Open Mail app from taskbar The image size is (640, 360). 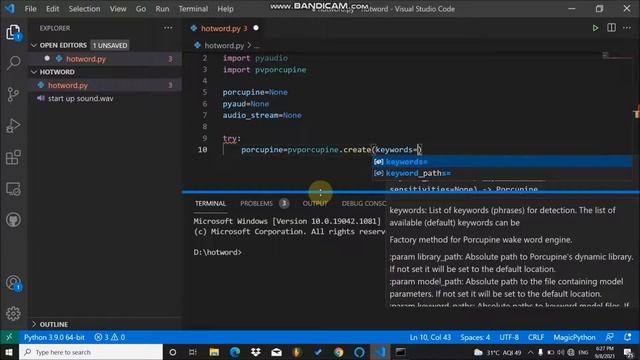(x=276, y=352)
